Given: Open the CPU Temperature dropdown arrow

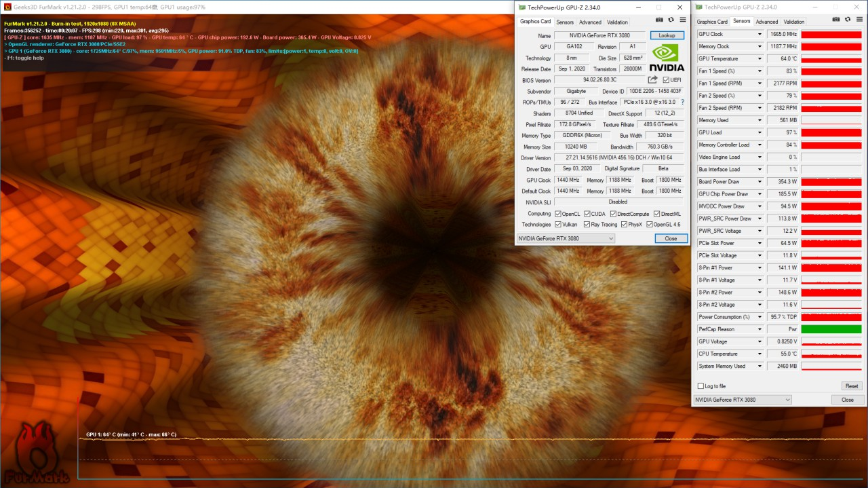Looking at the screenshot, I should tap(759, 354).
